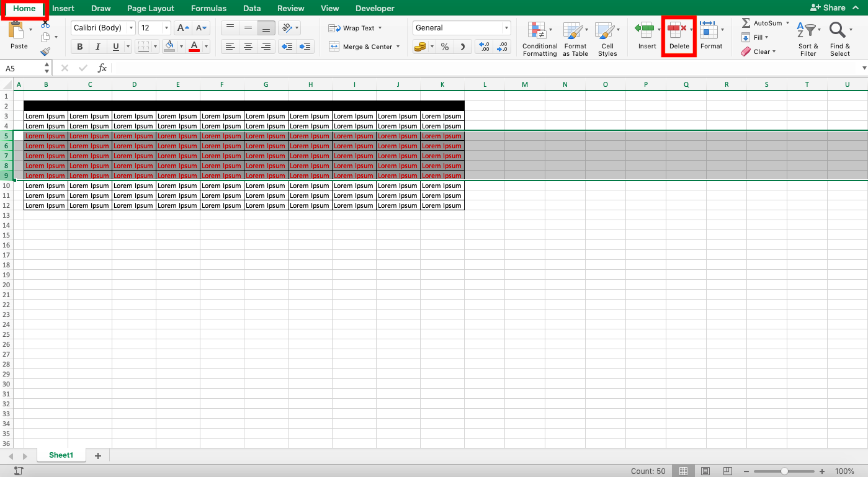Increase font size with the larger A
Screen dimensions: 868x477
click(182, 28)
